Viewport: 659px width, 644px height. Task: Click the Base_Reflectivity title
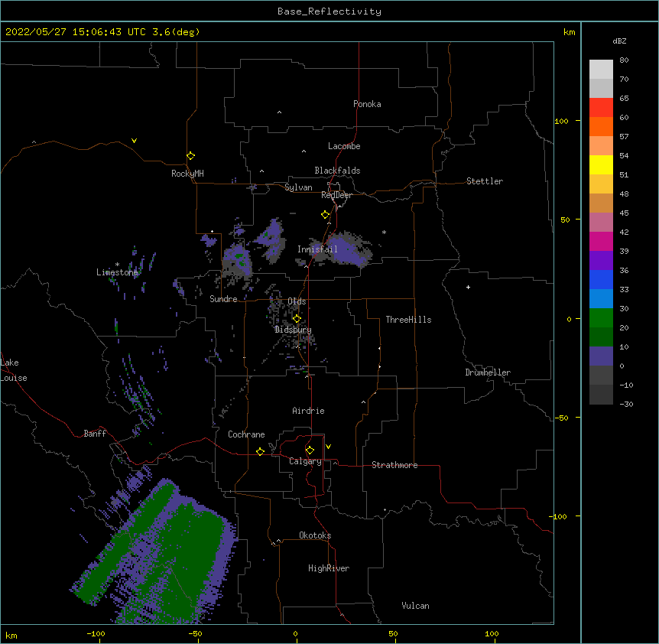pos(329,11)
